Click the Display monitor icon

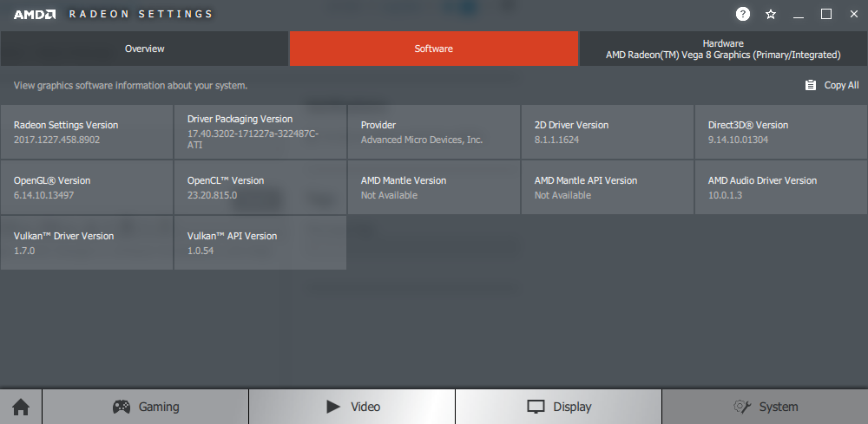point(536,407)
